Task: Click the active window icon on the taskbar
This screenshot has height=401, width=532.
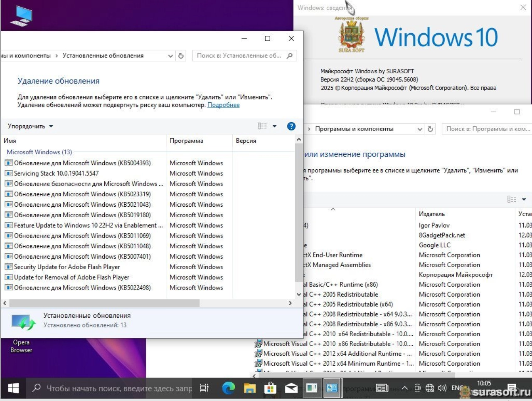Action: 332,388
